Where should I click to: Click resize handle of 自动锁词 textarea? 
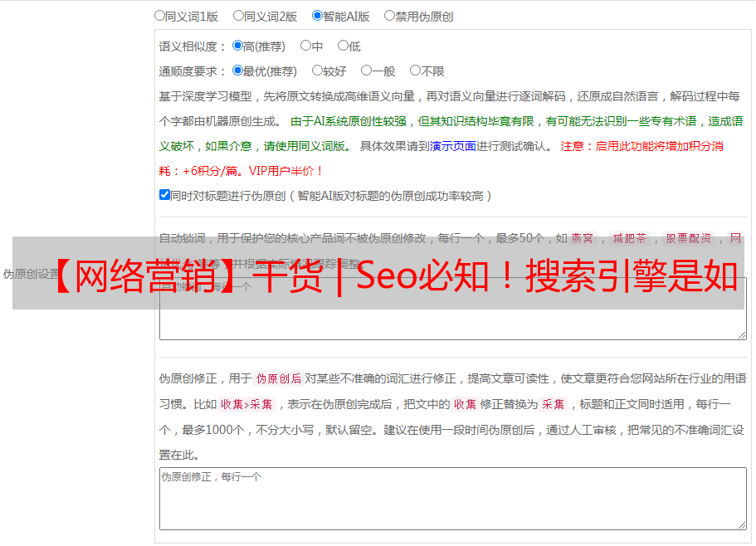[742, 335]
